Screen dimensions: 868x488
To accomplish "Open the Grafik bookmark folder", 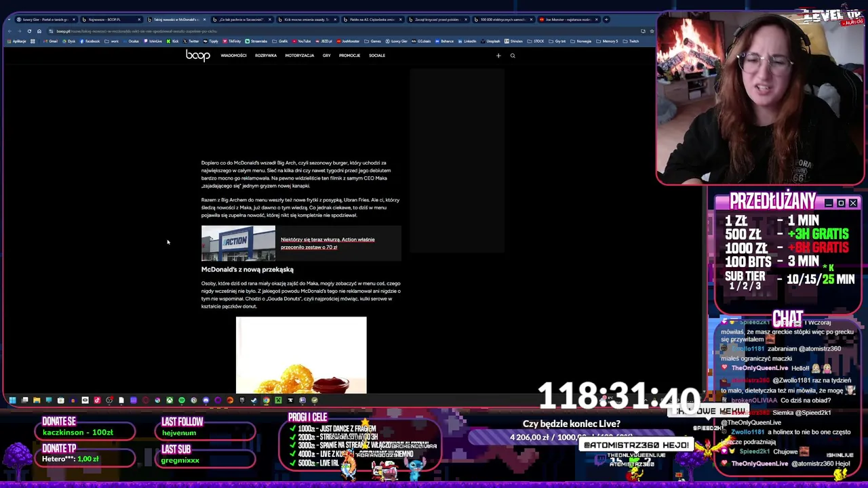I will (280, 41).
